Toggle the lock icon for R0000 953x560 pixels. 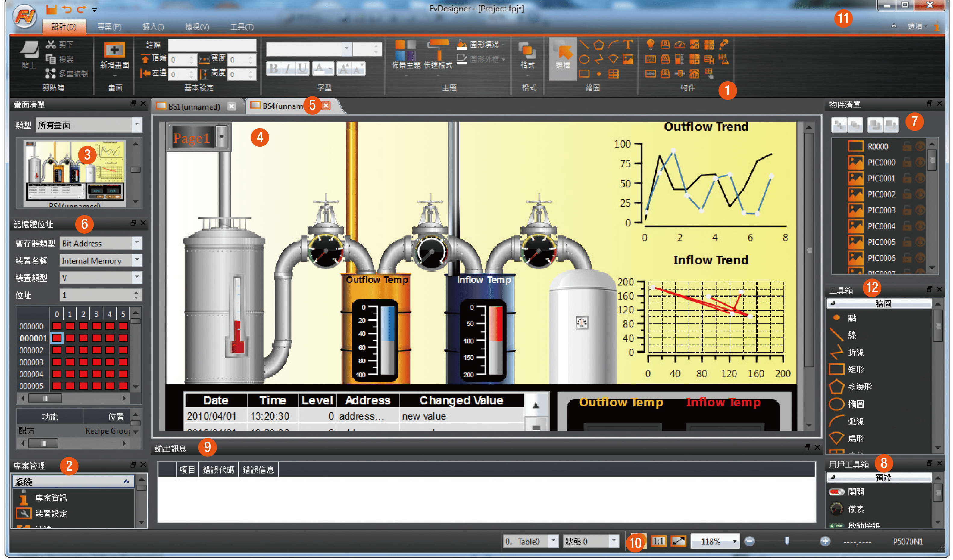(907, 146)
